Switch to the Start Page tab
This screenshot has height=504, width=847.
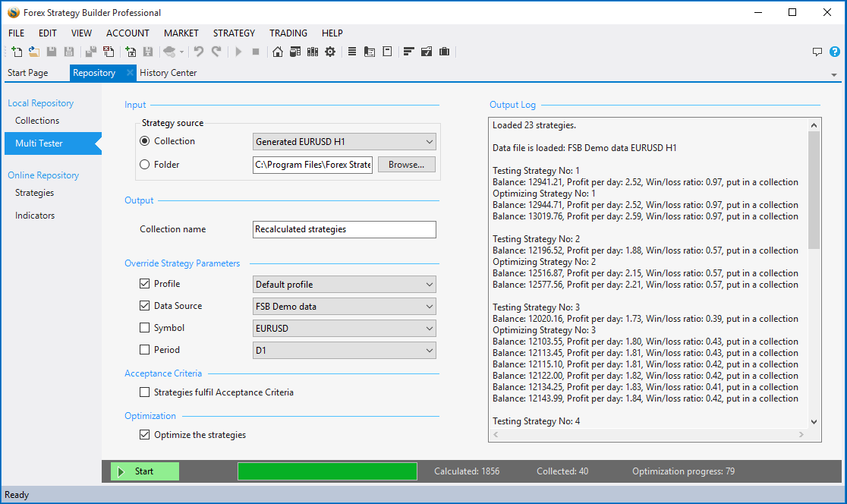click(27, 73)
